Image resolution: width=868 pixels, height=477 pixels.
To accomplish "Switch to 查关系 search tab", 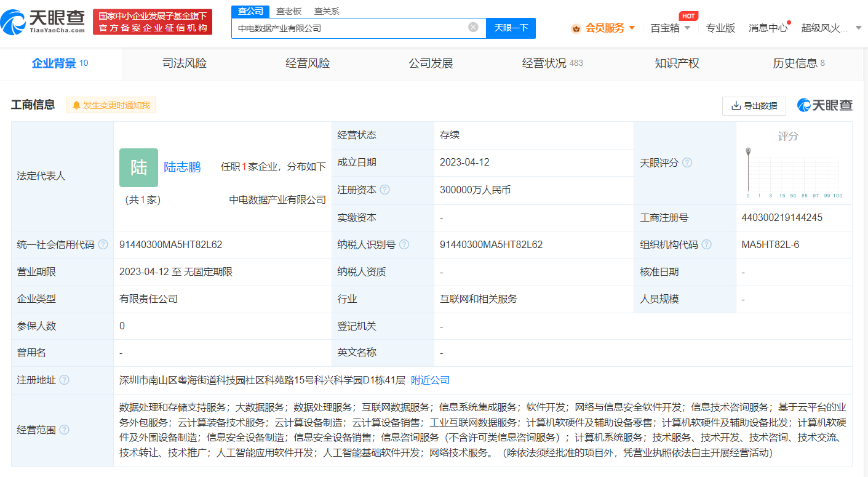I will point(327,11).
